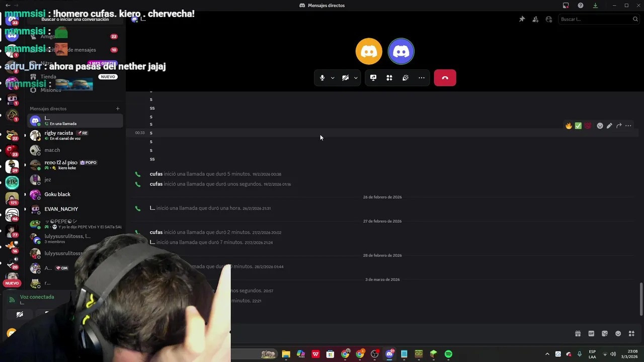This screenshot has width=644, height=362.
Task: Open more call options ellipsis
Action: tap(422, 78)
